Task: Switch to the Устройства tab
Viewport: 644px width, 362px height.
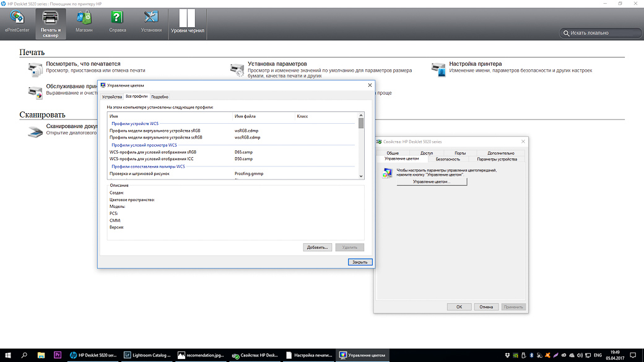Action: [x=111, y=97]
